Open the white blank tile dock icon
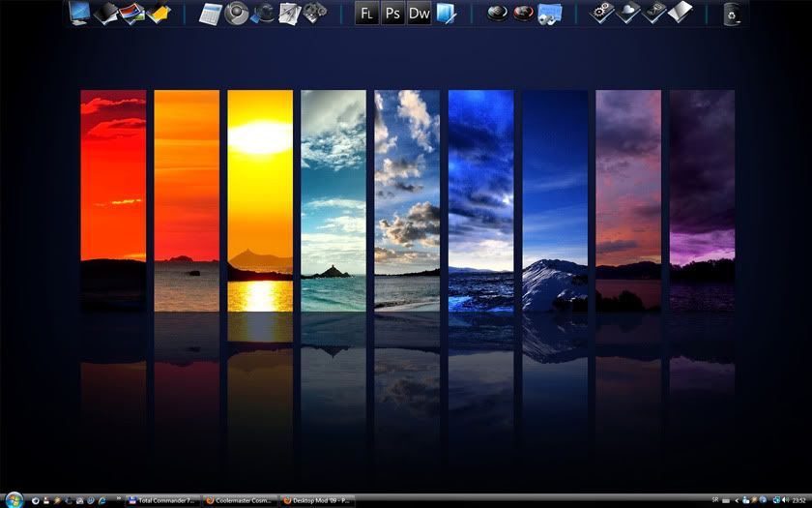Screen dimensions: 812x508 [680, 12]
